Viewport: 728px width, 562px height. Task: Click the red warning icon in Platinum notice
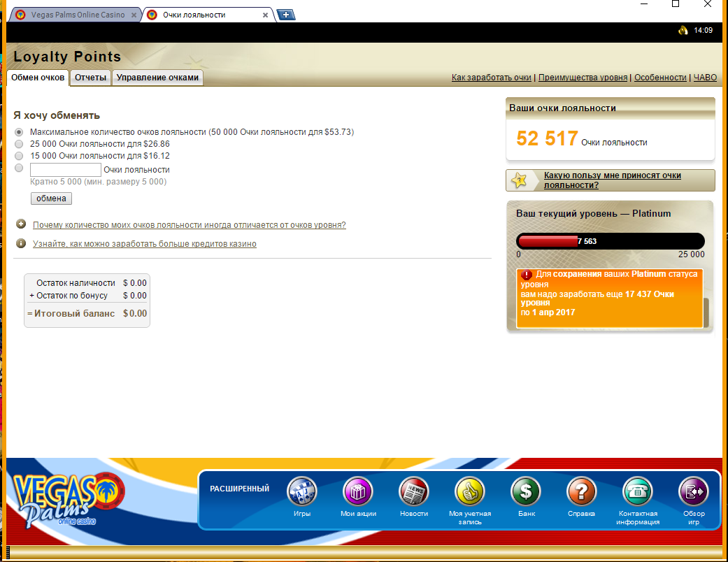point(527,274)
